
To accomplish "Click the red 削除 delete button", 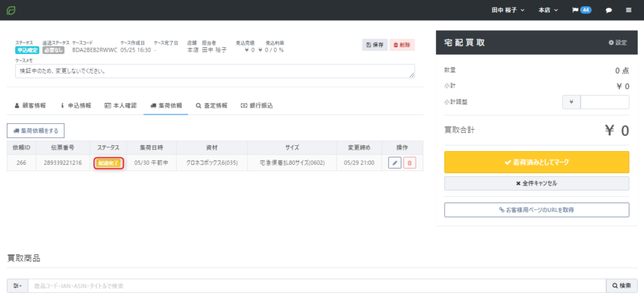I will pos(402,45).
